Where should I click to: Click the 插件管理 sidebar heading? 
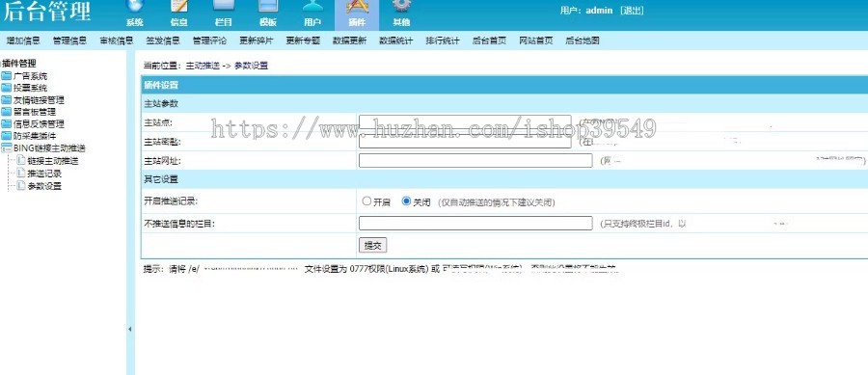(19, 64)
